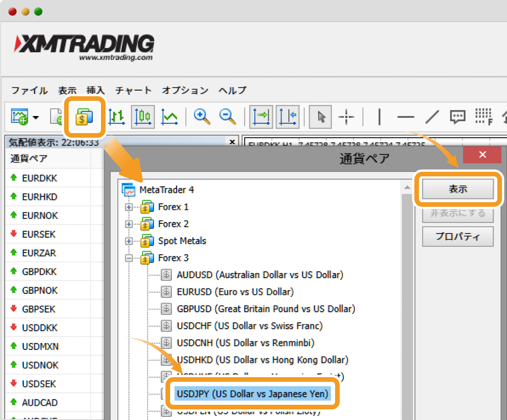Select the Fibonacci grid tool
This screenshot has height=420, width=507.
tap(483, 117)
